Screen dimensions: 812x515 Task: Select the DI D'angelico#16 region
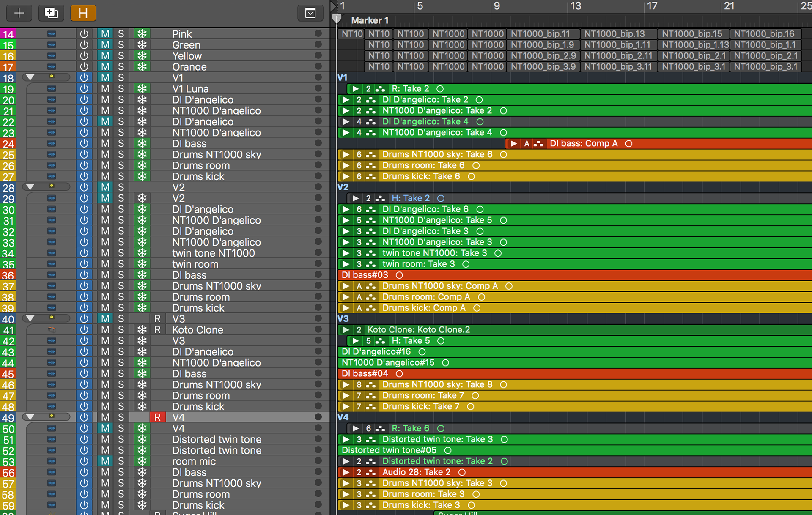[575, 352]
